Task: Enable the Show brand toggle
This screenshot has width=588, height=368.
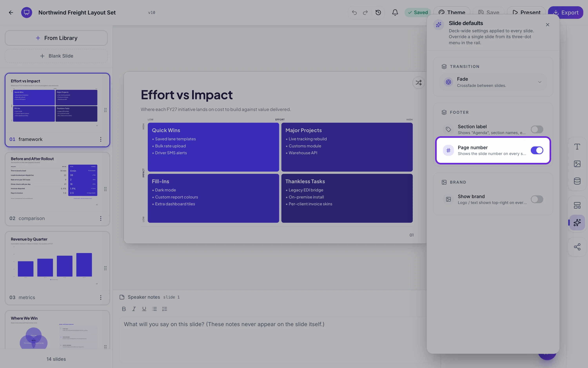Action: (x=537, y=199)
